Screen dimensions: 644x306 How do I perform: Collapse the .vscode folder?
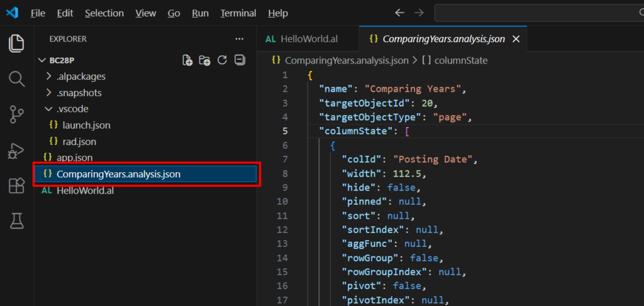(72, 109)
